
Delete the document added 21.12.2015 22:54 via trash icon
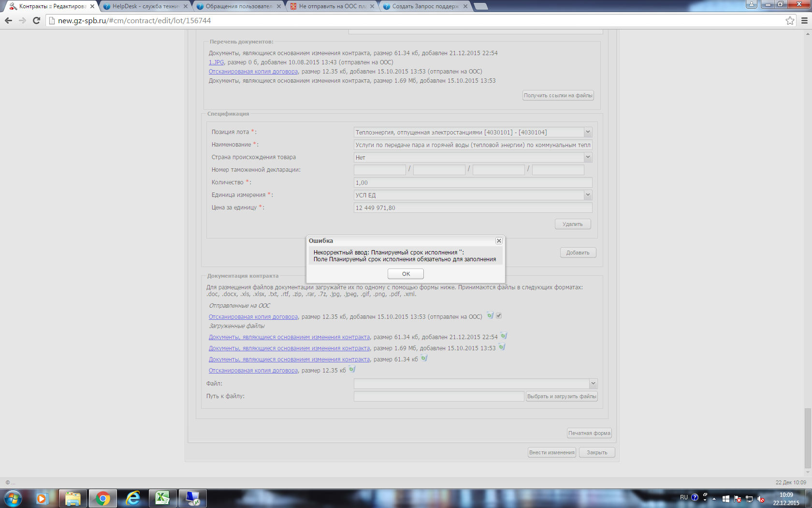click(504, 336)
